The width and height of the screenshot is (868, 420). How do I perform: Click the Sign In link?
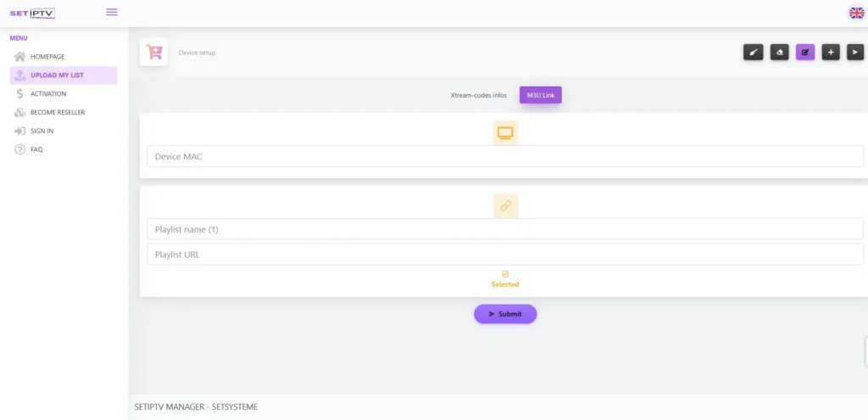click(x=42, y=131)
